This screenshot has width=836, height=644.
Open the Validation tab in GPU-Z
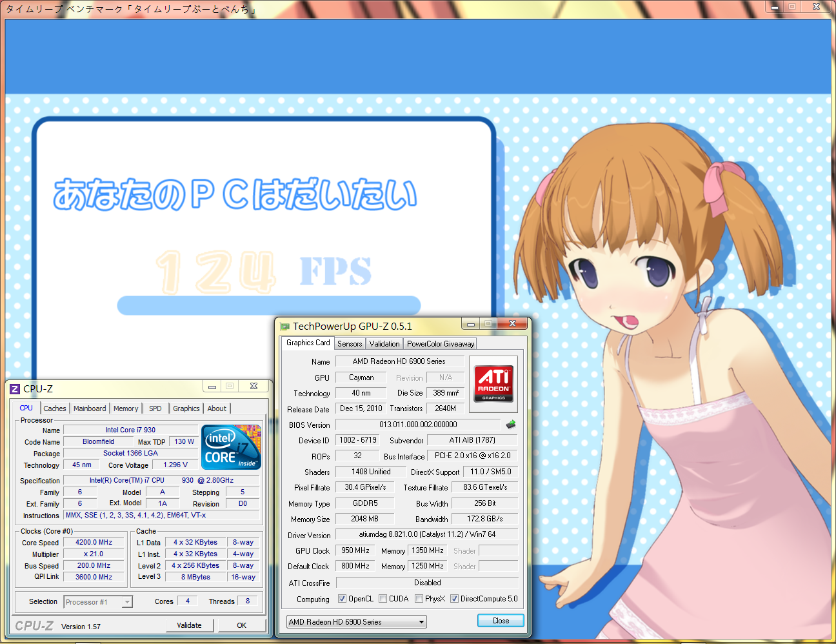384,344
